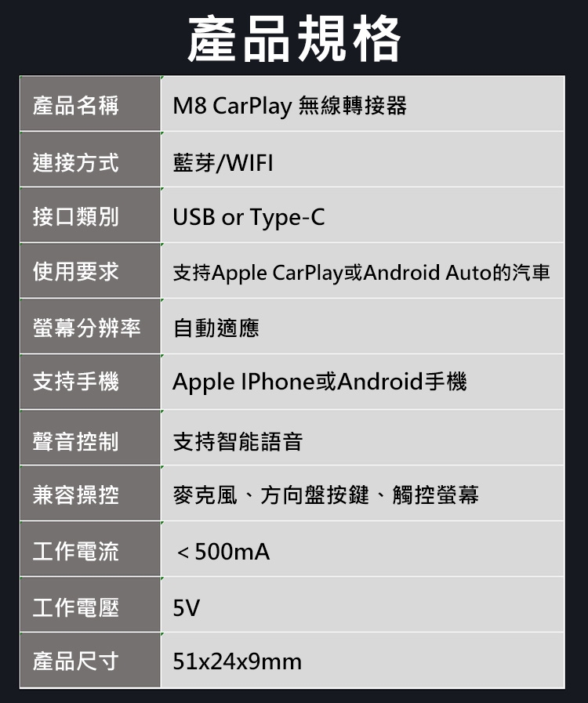Select the 產品名稱 label cell
The width and height of the screenshot is (588, 703).
click(x=90, y=103)
